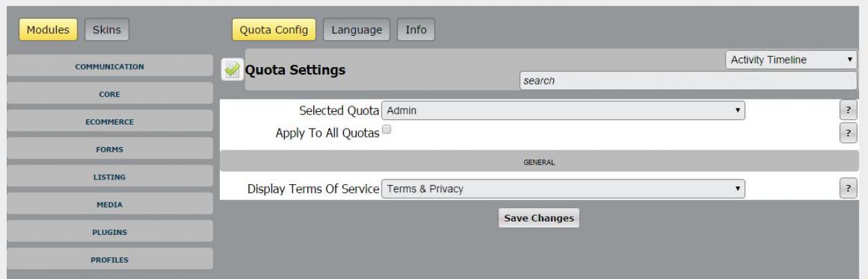Click the Quota Settings checkmark icon
Viewport: 868px width, 279px height.
pyautogui.click(x=233, y=70)
